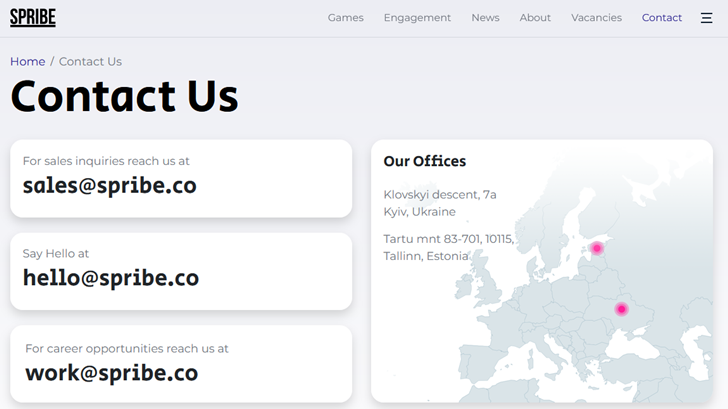Select the Contact nav item

662,18
